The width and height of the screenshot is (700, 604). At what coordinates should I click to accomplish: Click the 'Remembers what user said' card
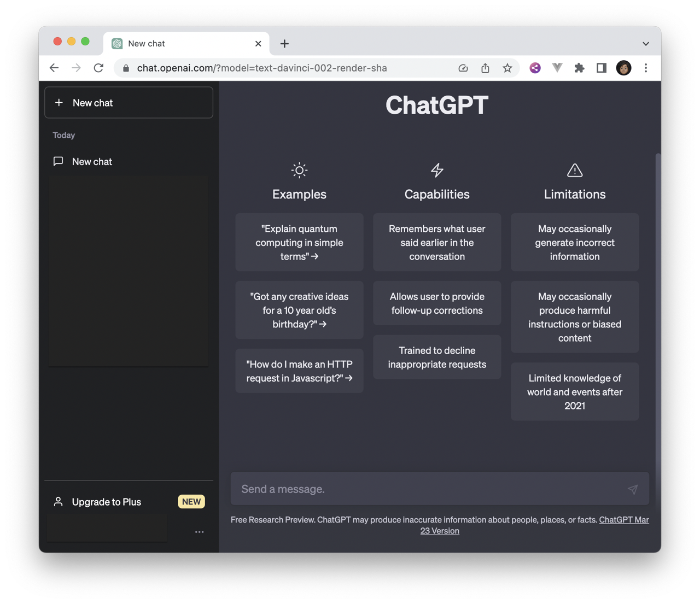coord(437,242)
